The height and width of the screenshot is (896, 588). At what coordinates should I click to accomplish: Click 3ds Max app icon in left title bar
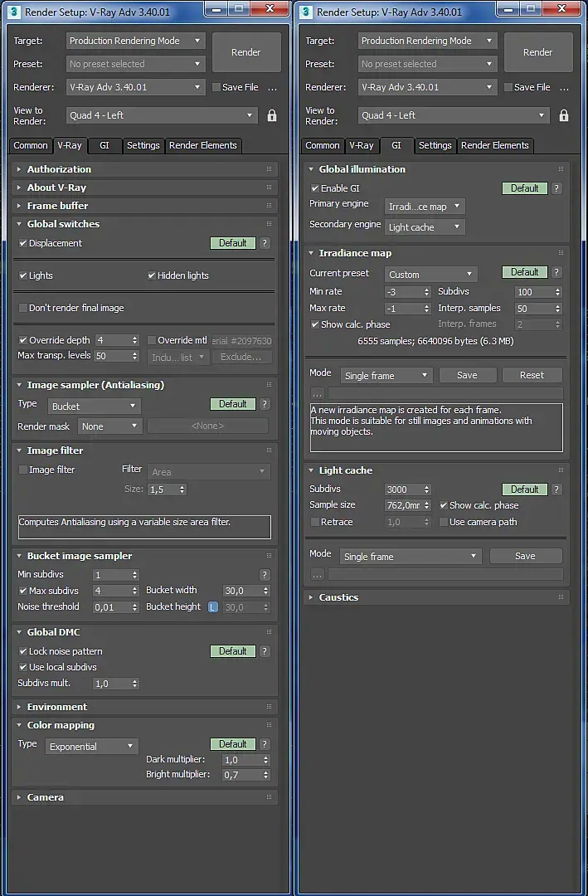(15, 12)
